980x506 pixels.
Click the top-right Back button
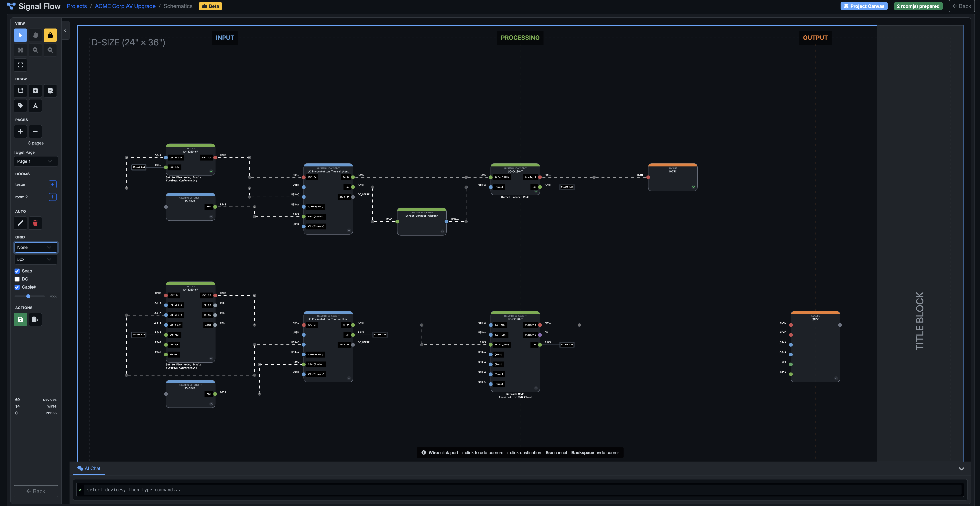962,6
